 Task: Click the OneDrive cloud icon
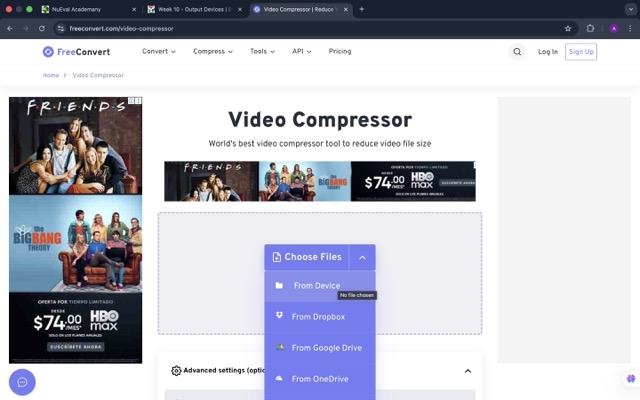279,378
